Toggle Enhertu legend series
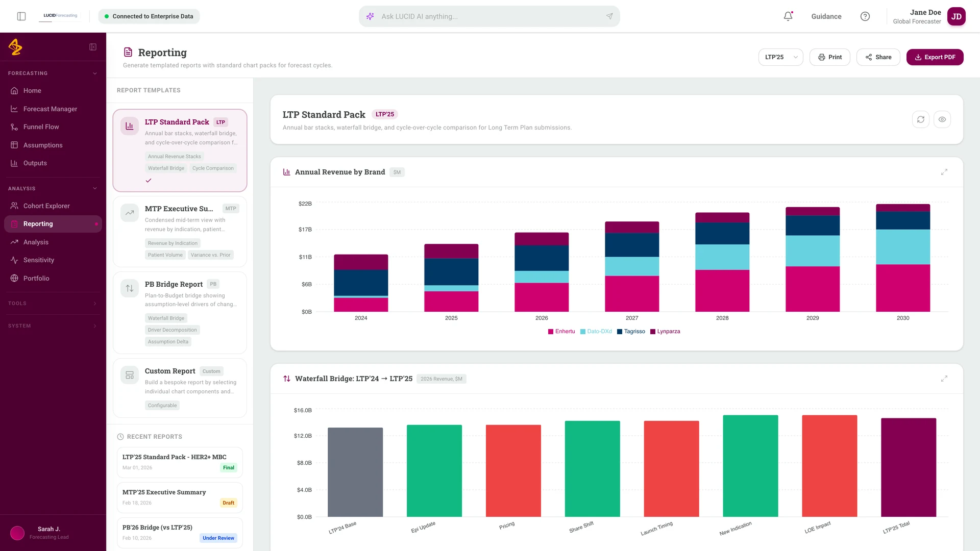980x551 pixels. (561, 332)
